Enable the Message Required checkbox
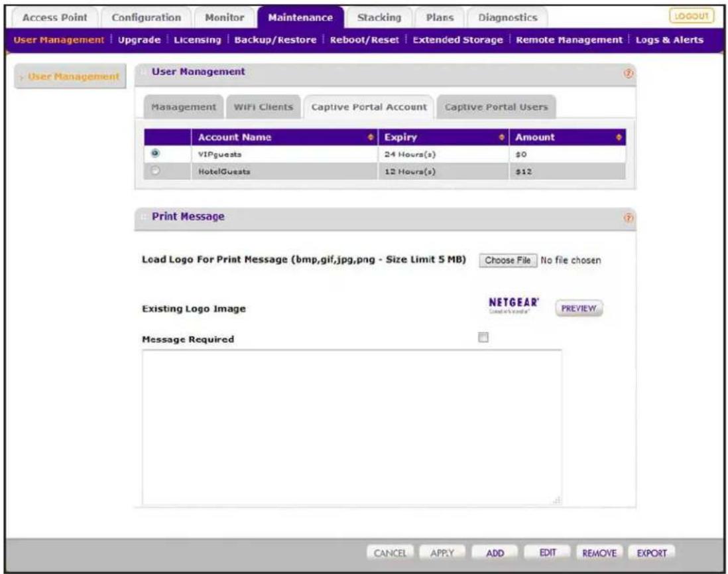The image size is (728, 574). pyautogui.click(x=483, y=337)
